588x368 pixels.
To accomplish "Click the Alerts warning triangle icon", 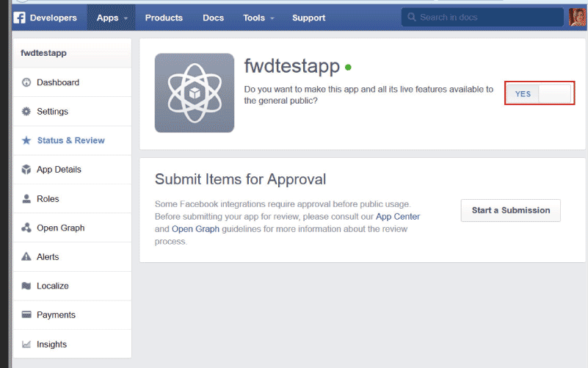I will click(x=26, y=257).
